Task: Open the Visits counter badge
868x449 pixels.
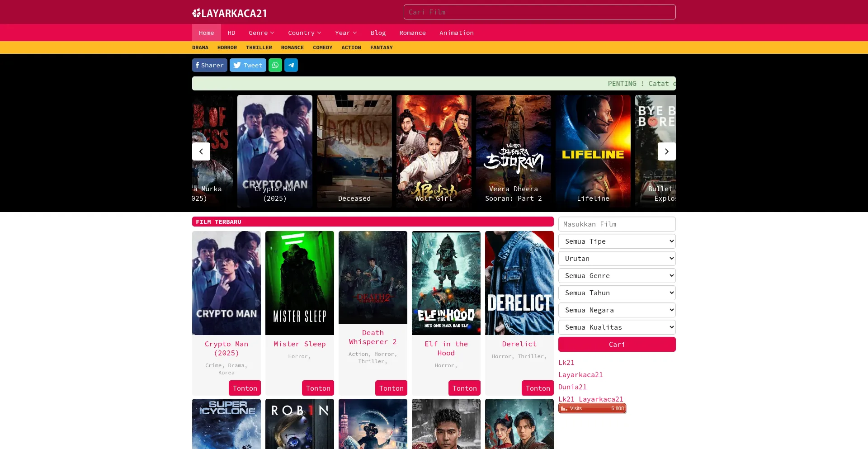Action: 592,408
